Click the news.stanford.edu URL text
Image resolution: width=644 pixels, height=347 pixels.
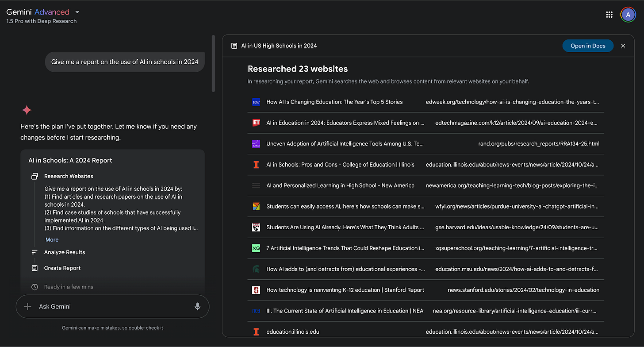(x=523, y=290)
